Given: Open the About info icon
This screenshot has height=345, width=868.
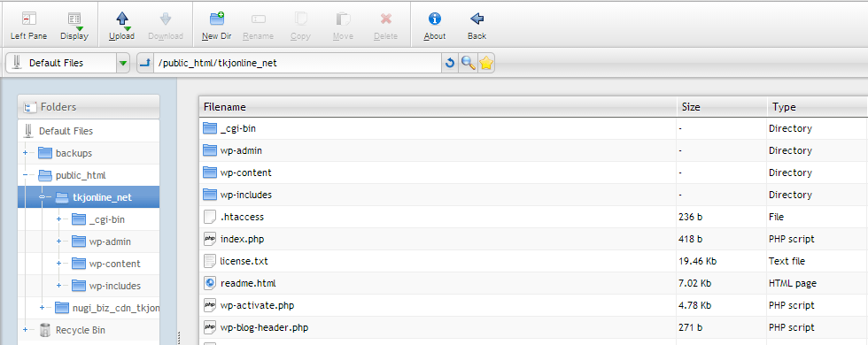Looking at the screenshot, I should pos(435,19).
